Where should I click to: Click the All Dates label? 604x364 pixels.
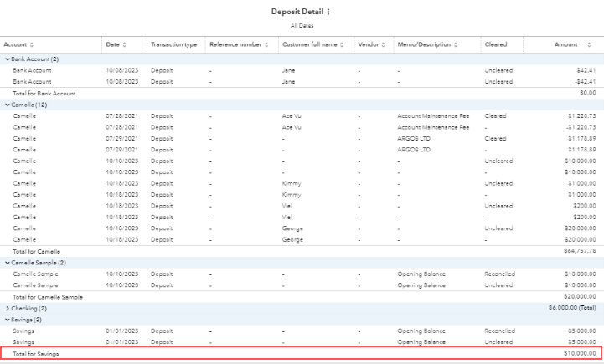click(x=302, y=26)
